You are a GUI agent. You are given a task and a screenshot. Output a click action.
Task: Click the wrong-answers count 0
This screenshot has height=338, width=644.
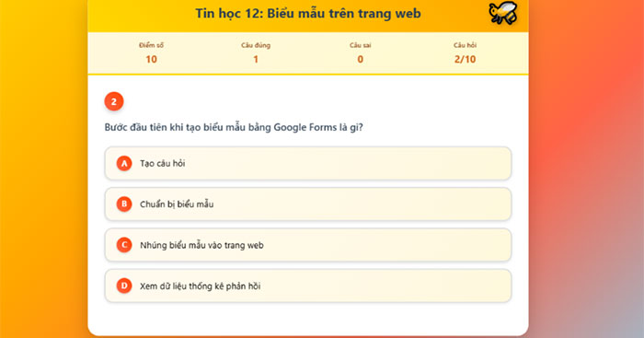[x=361, y=59]
